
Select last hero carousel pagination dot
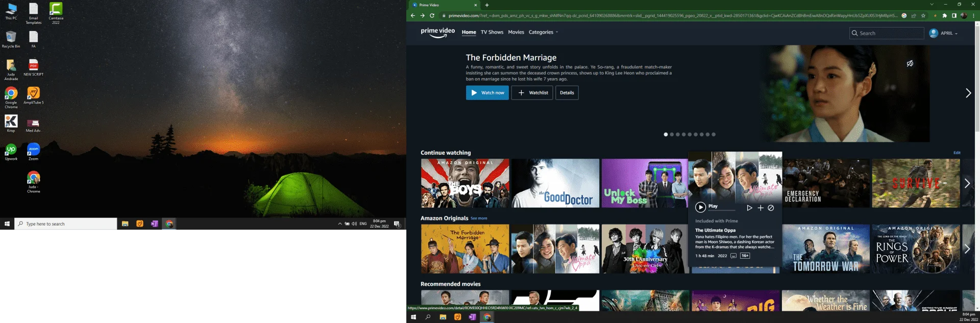click(x=714, y=135)
